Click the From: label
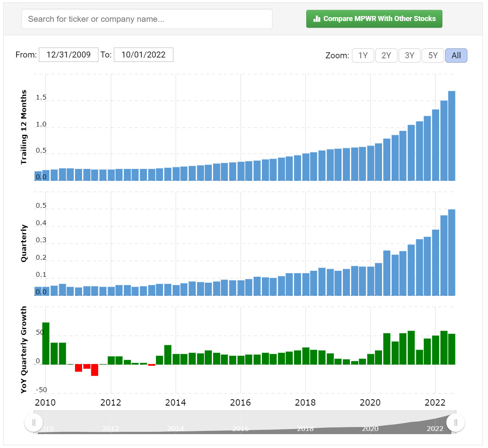 (x=26, y=55)
